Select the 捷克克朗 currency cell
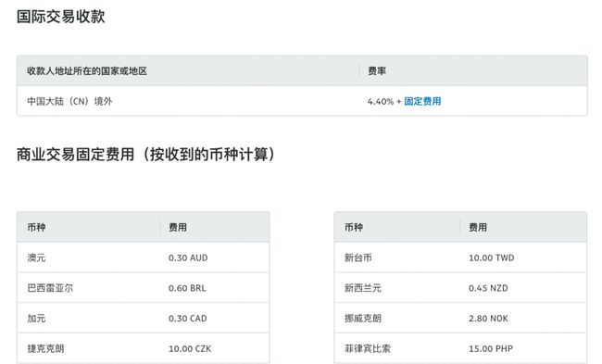The width and height of the screenshot is (602, 364). click(x=45, y=348)
